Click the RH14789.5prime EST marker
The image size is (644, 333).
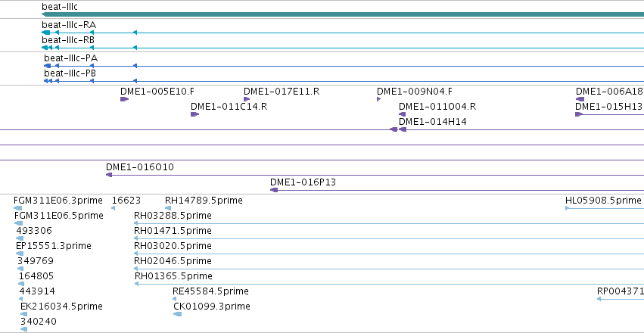click(167, 208)
